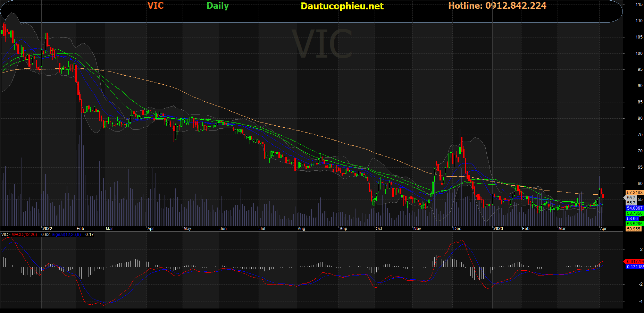Click the blue Signal(12,26,9) indicator label
The height and width of the screenshot is (313, 644).
point(66,235)
